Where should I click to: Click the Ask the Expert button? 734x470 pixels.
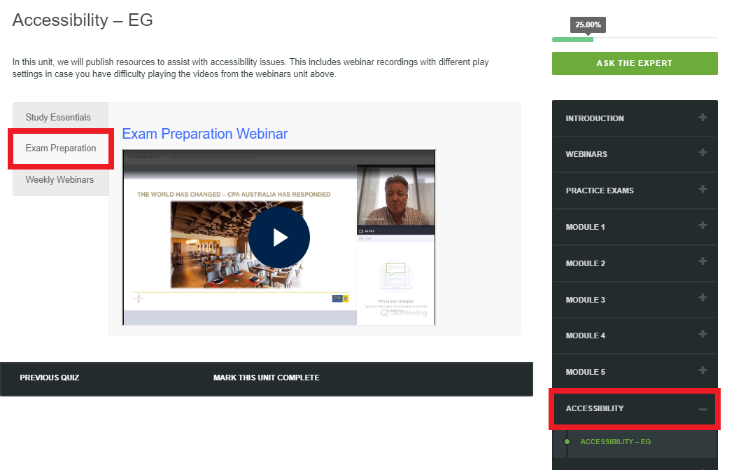pyautogui.click(x=634, y=63)
